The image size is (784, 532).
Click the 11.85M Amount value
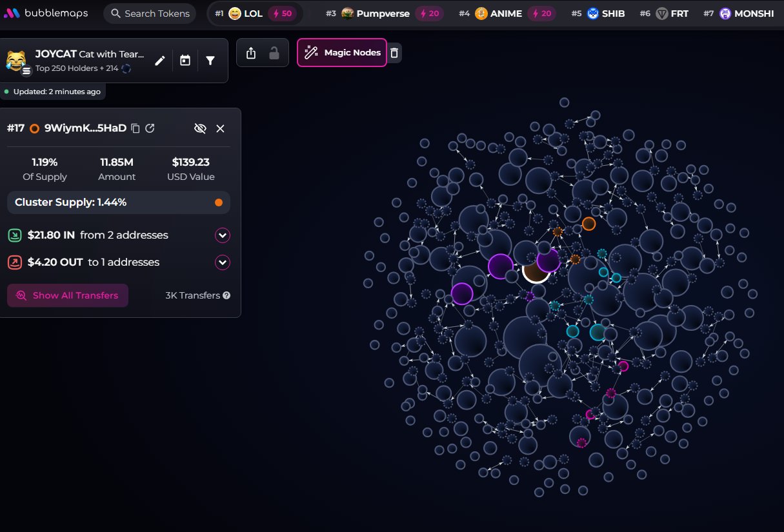point(117,162)
